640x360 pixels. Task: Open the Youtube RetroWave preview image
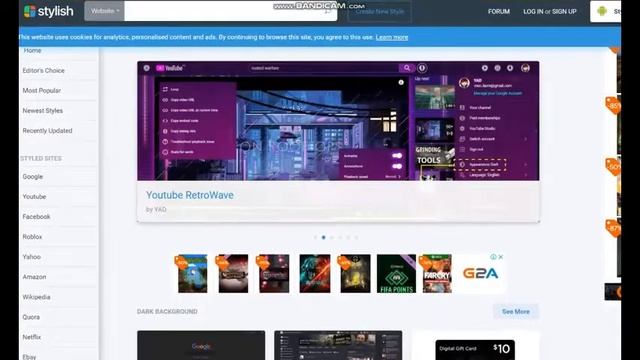point(338,121)
